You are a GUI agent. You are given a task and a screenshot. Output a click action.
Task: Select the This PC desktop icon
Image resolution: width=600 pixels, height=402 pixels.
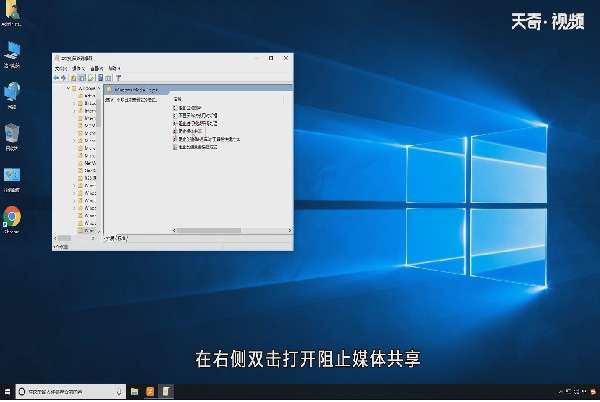coord(12,55)
